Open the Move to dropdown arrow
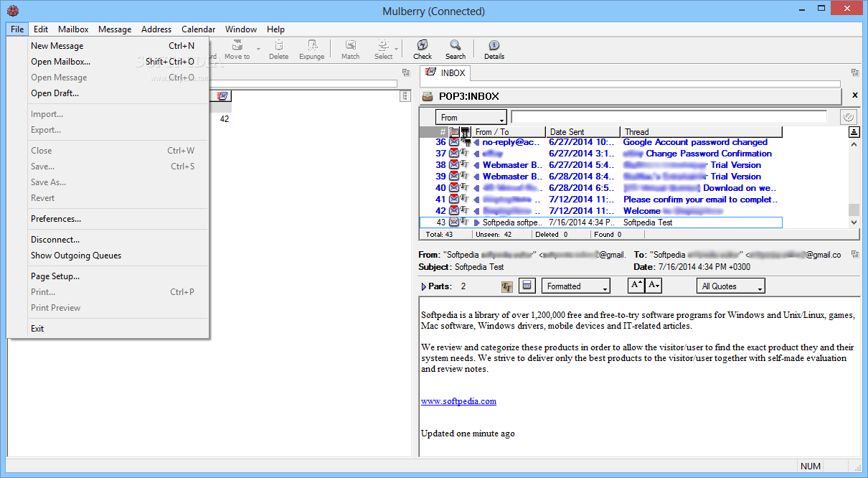Screen dimensions: 868x478 click(258, 50)
